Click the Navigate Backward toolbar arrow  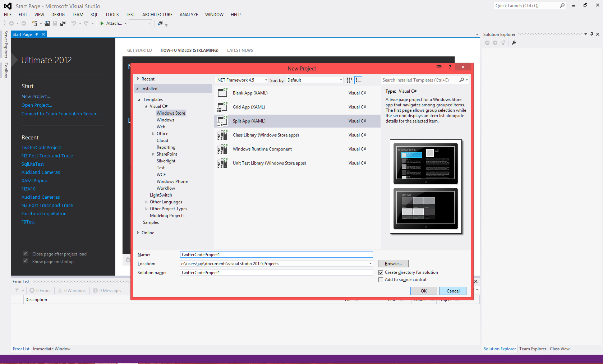[x=11, y=23]
